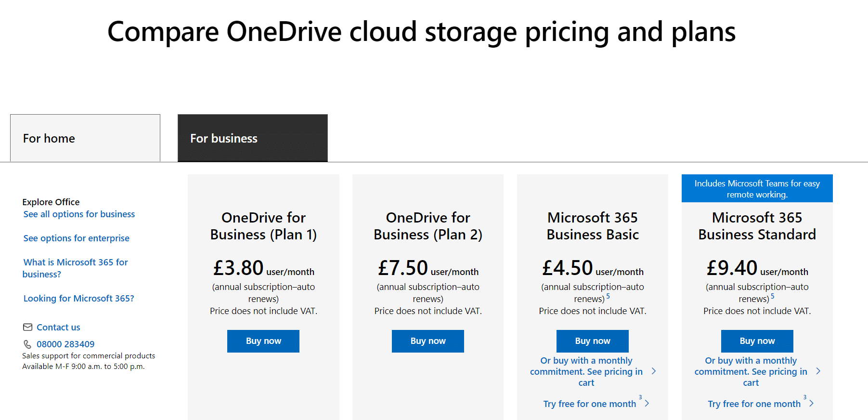Click arrow after Business Basic free trial link

[x=647, y=403]
